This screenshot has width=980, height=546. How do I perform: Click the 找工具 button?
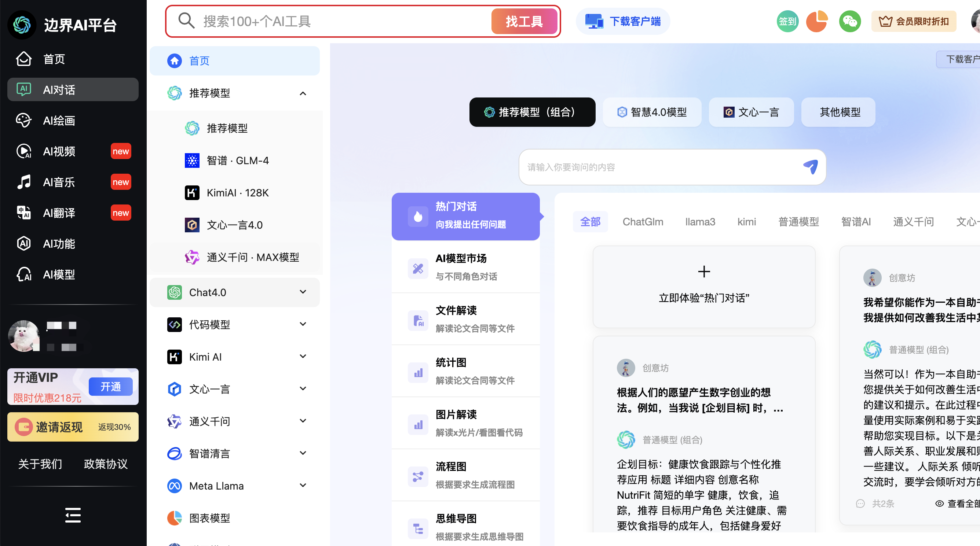[x=524, y=21]
